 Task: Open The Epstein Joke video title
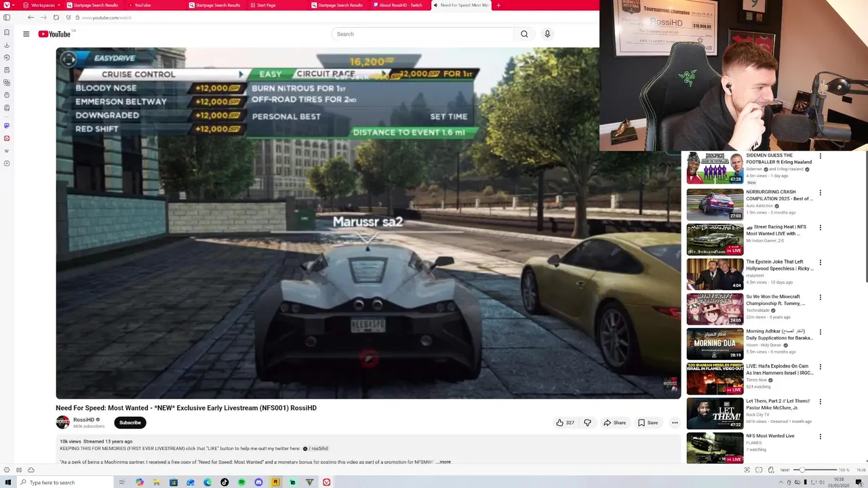779,265
